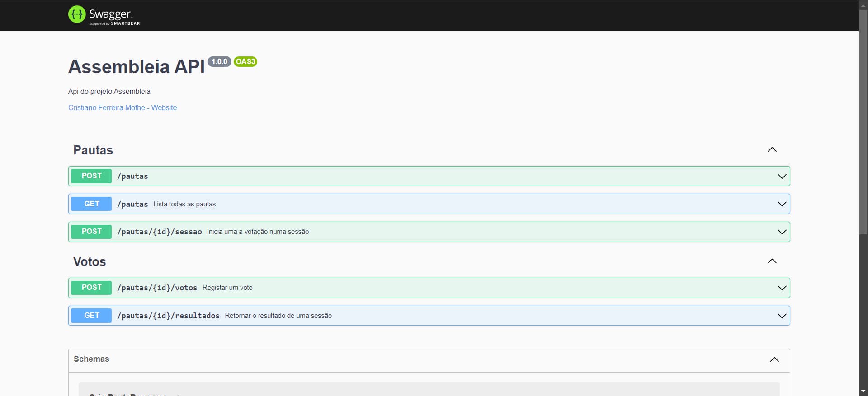The image size is (868, 396).
Task: Collapse the Pautas section chevron
Action: click(x=772, y=149)
